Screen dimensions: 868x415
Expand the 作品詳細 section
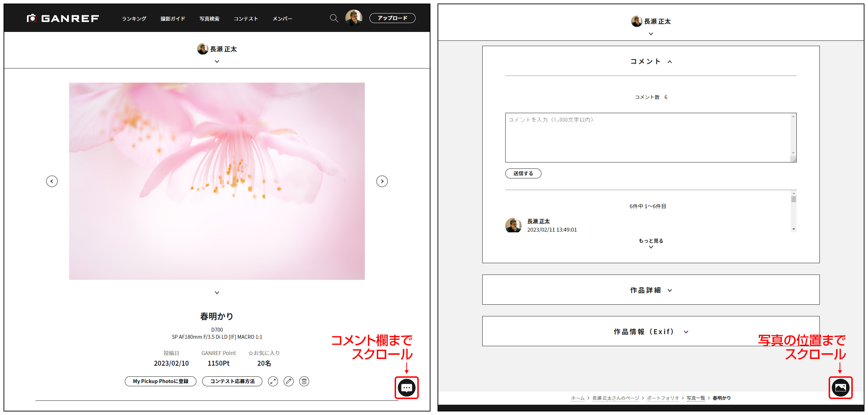(651, 290)
